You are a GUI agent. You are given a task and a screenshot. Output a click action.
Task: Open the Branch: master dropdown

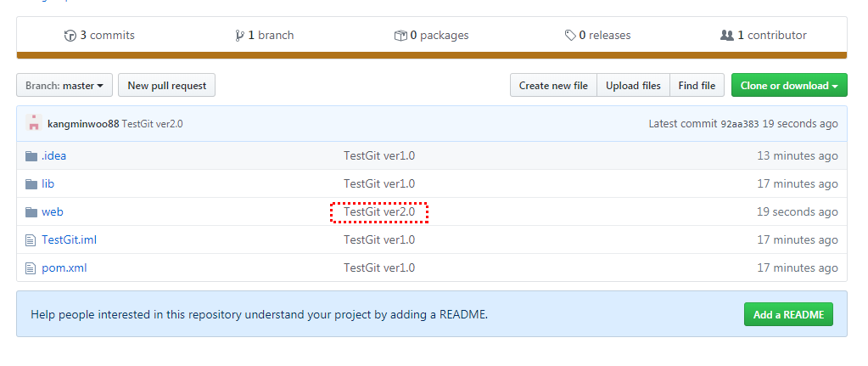[64, 85]
